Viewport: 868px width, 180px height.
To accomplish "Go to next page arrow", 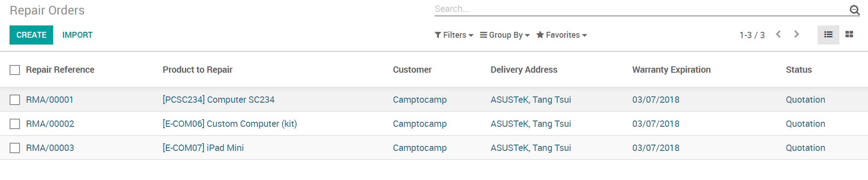I will tap(796, 35).
